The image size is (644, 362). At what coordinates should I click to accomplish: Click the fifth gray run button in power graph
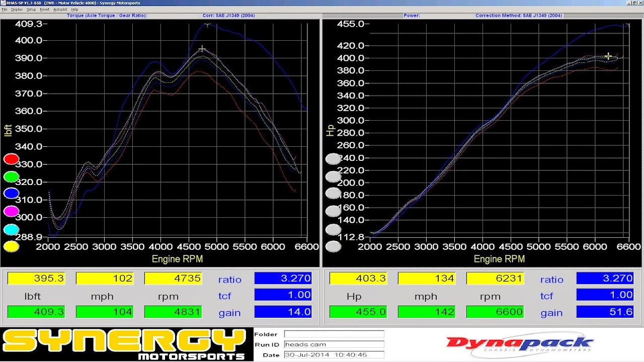point(333,230)
